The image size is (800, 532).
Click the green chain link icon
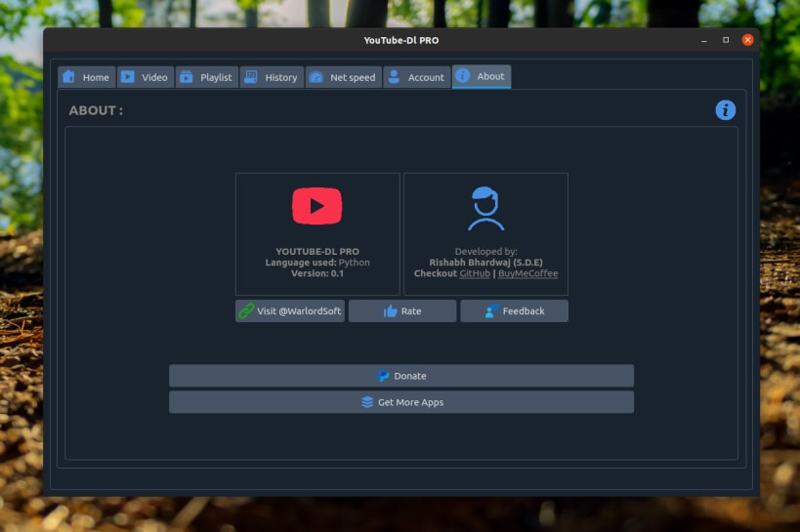[246, 311]
